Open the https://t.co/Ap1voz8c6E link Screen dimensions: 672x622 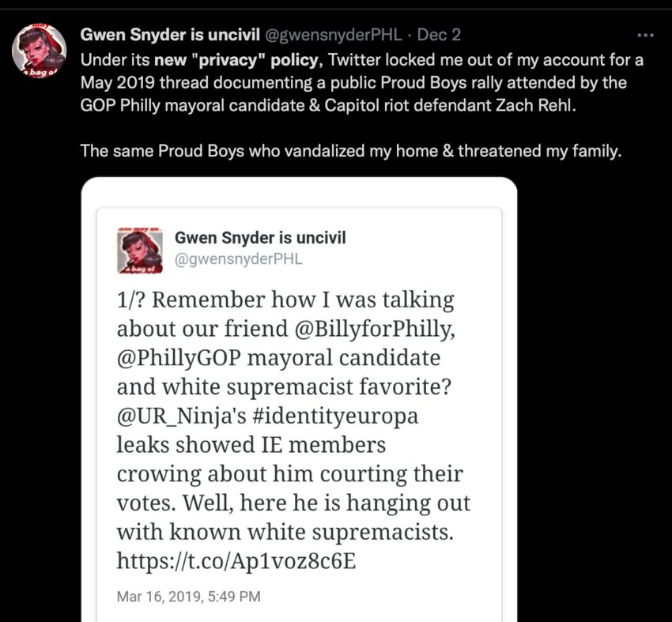tap(236, 560)
